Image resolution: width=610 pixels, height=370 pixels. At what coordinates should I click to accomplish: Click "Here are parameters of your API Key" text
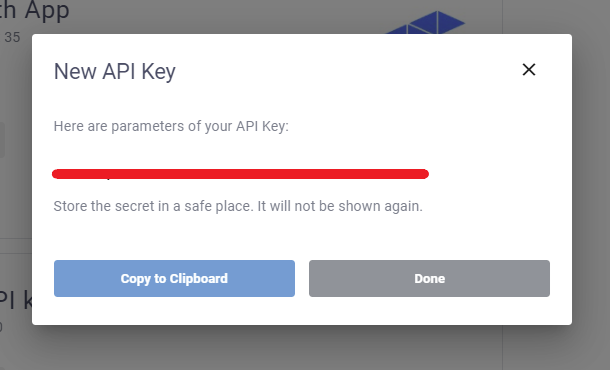coord(171,126)
